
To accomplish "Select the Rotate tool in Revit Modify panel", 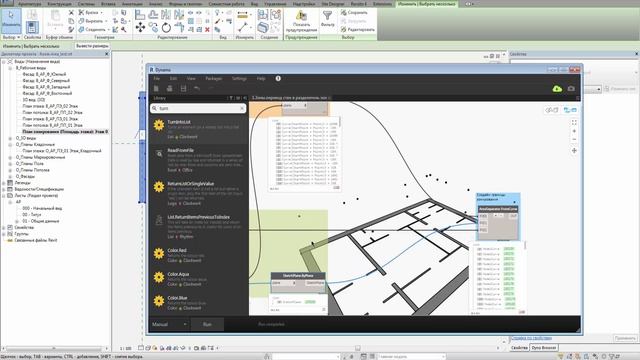I will (166, 27).
